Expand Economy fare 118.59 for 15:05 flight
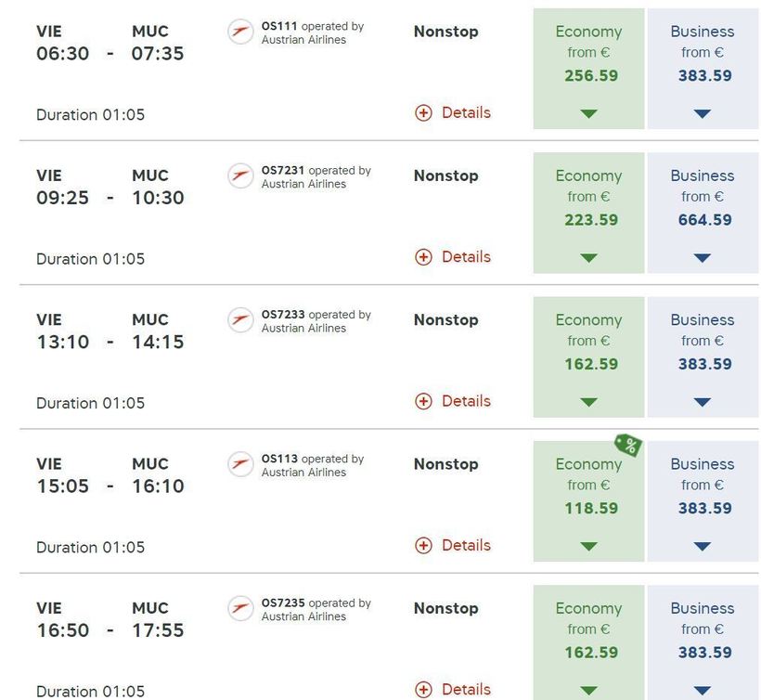 coord(588,546)
